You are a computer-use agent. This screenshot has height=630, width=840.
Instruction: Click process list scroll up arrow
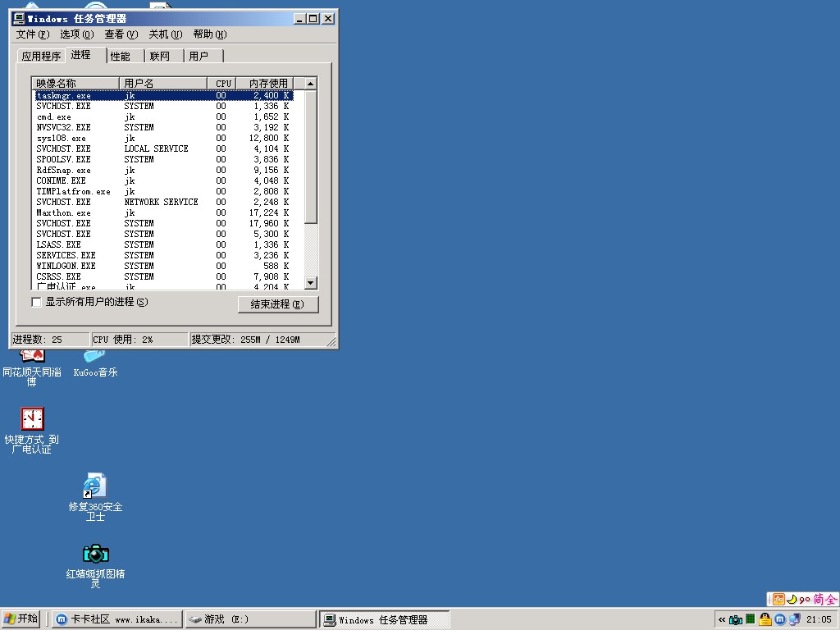pyautogui.click(x=311, y=84)
